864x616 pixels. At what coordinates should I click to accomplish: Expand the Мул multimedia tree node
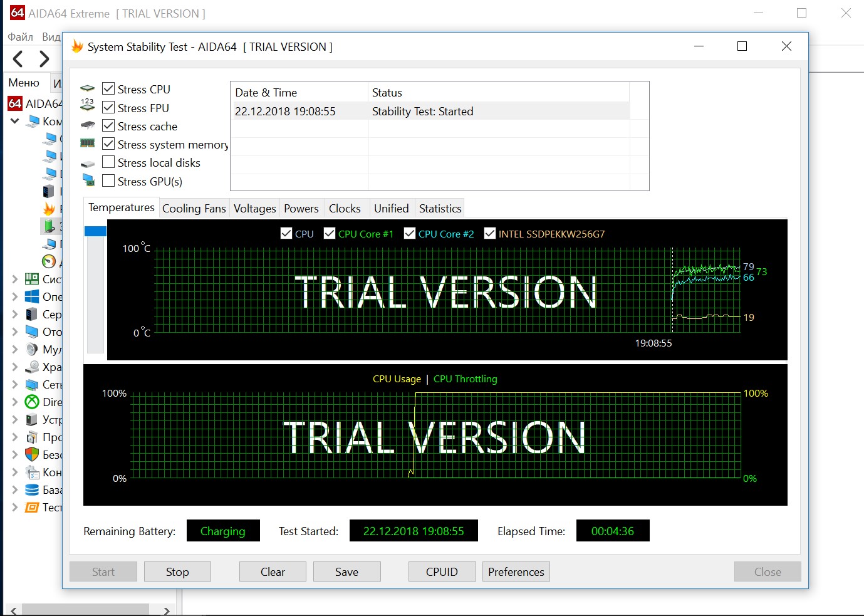click(x=14, y=349)
